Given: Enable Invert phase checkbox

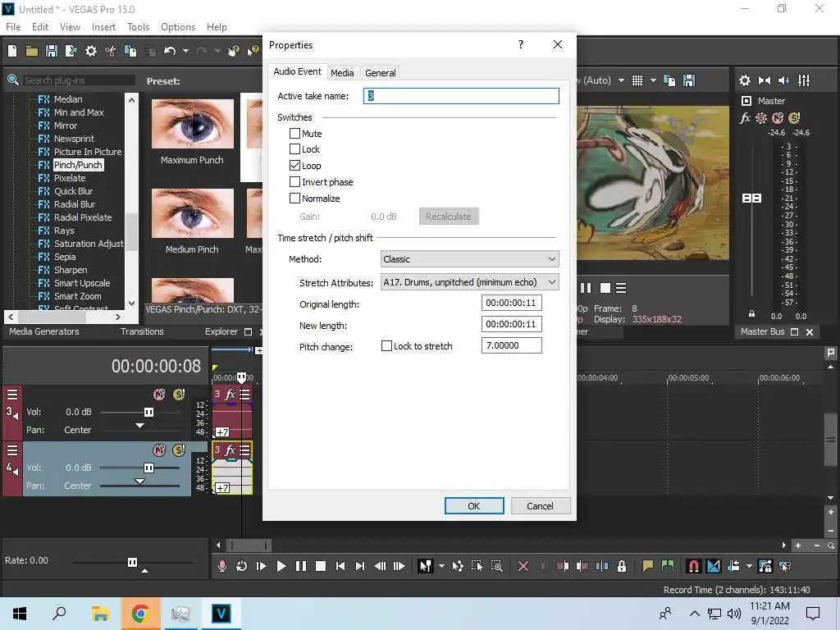Looking at the screenshot, I should [x=294, y=181].
